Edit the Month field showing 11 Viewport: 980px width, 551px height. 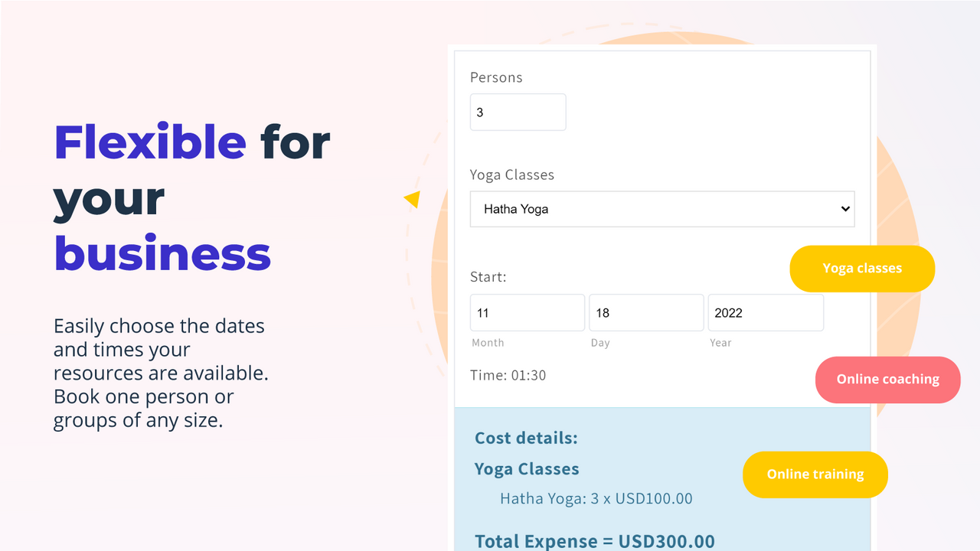point(527,312)
